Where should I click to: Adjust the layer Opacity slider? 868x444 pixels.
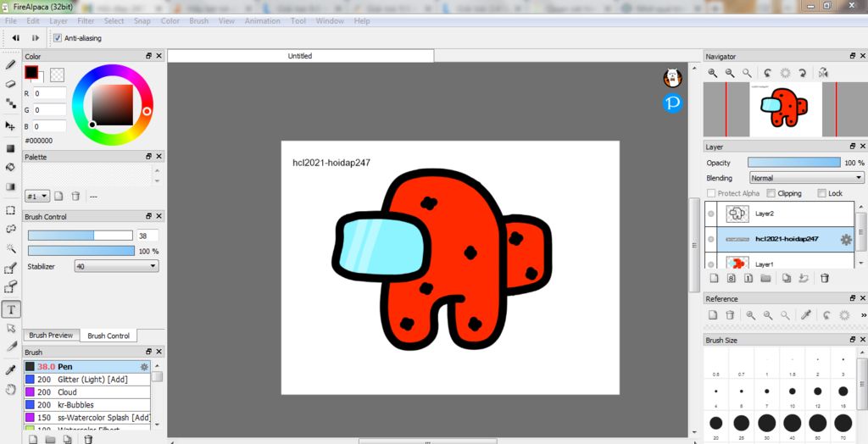coord(793,162)
